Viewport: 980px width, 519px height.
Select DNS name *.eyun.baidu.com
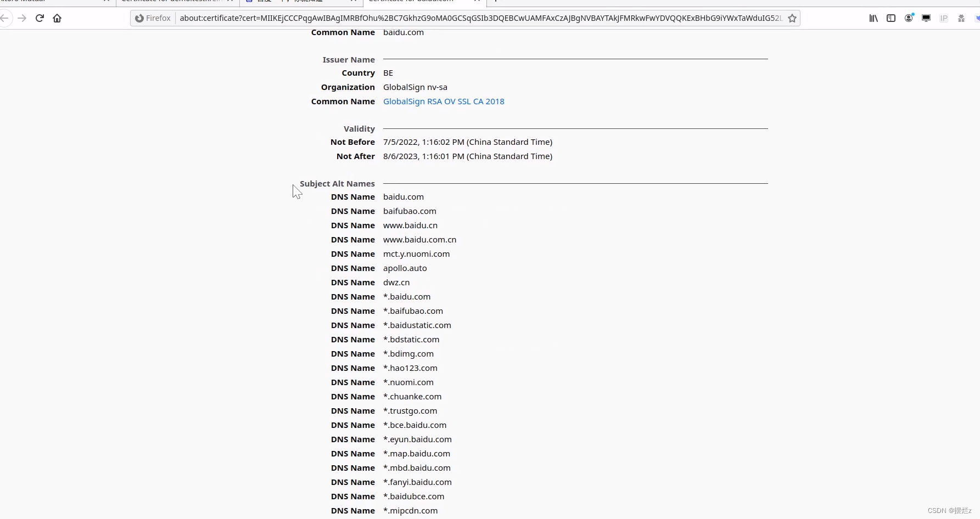[417, 439]
